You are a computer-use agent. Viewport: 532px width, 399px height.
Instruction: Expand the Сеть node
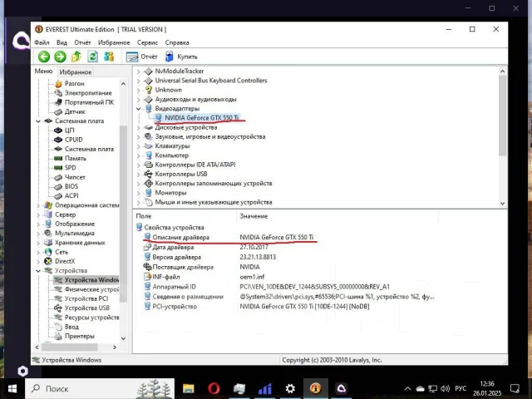[x=38, y=252]
